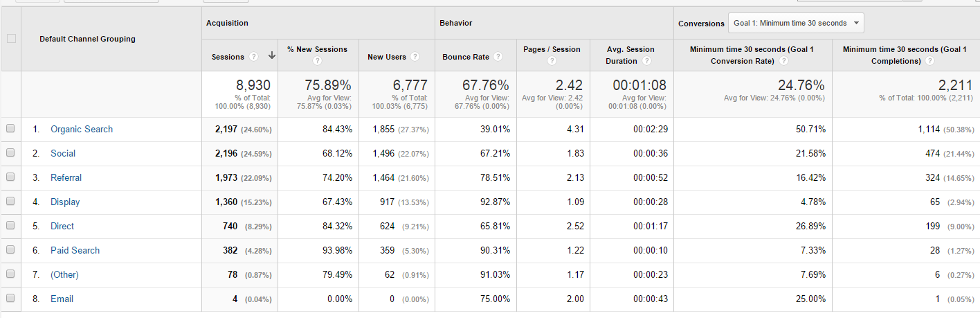
Task: Open the Conversions goal dropdown
Action: (796, 23)
